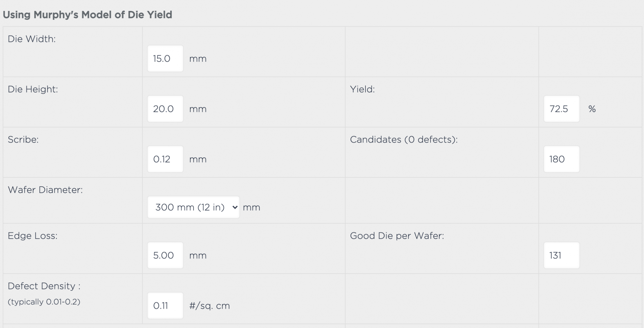
Task: Click the Die Width label
Action: pyautogui.click(x=32, y=39)
